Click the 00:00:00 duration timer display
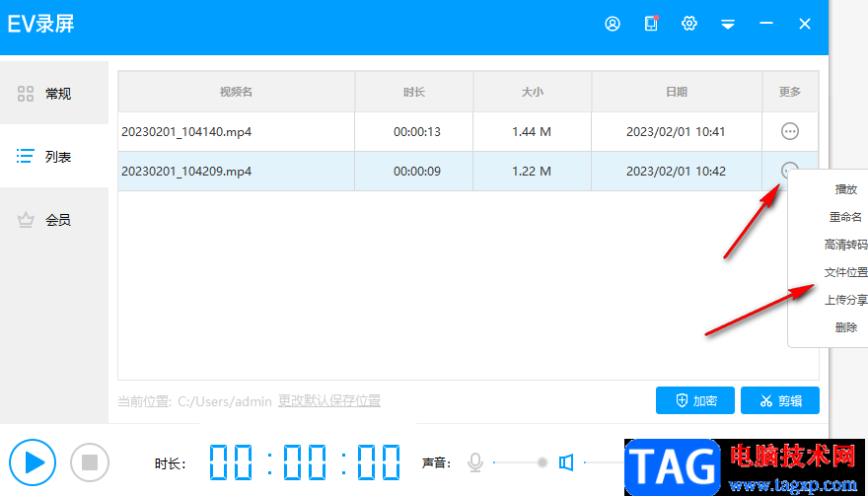Viewport: 868px width, 496px height. tap(306, 462)
